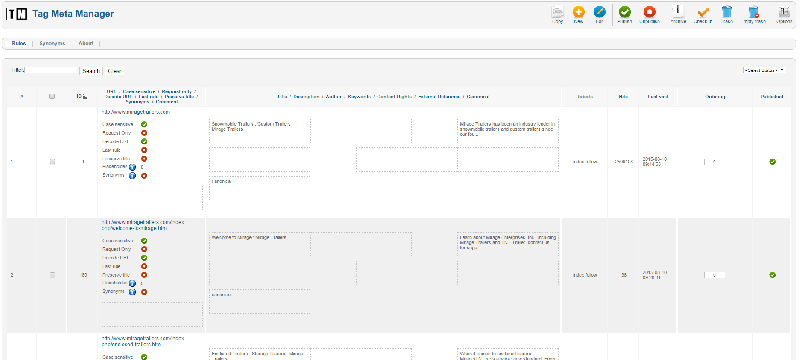Viewport: 800px width, 360px height.
Task: Toggle Decode URL status in row 1
Action: (x=144, y=141)
